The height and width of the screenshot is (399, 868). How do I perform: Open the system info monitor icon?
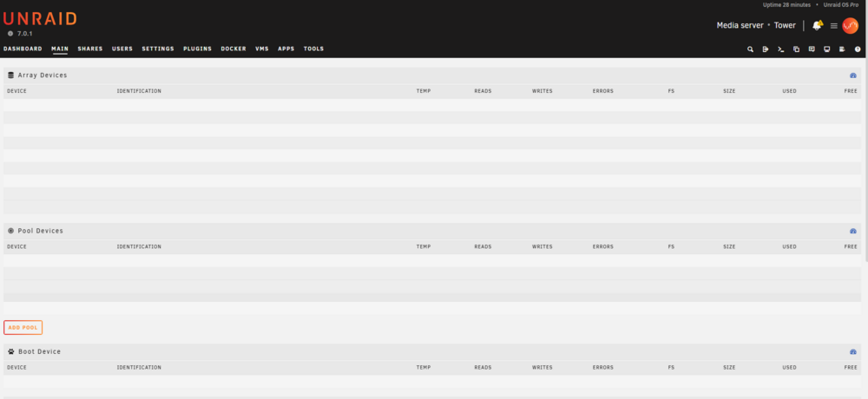point(827,49)
